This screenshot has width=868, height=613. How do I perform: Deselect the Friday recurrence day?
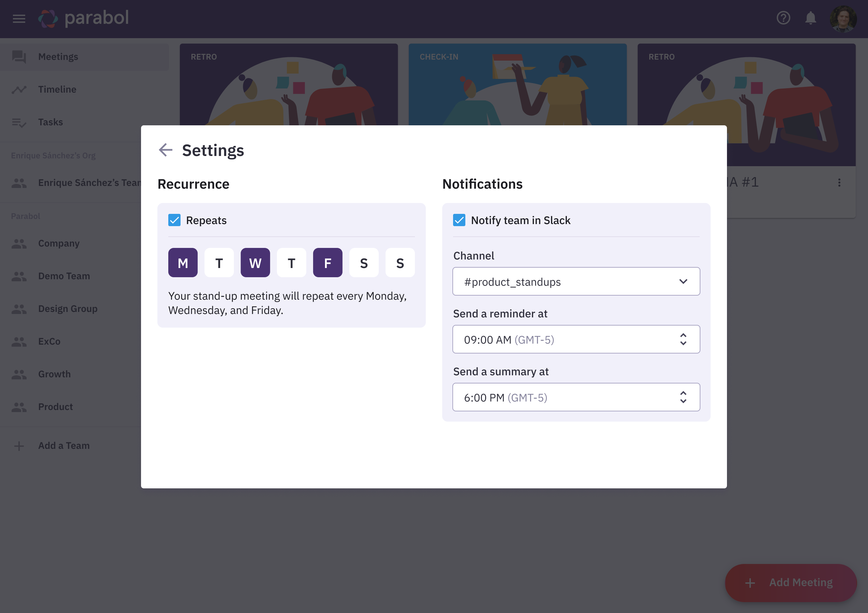(x=327, y=262)
